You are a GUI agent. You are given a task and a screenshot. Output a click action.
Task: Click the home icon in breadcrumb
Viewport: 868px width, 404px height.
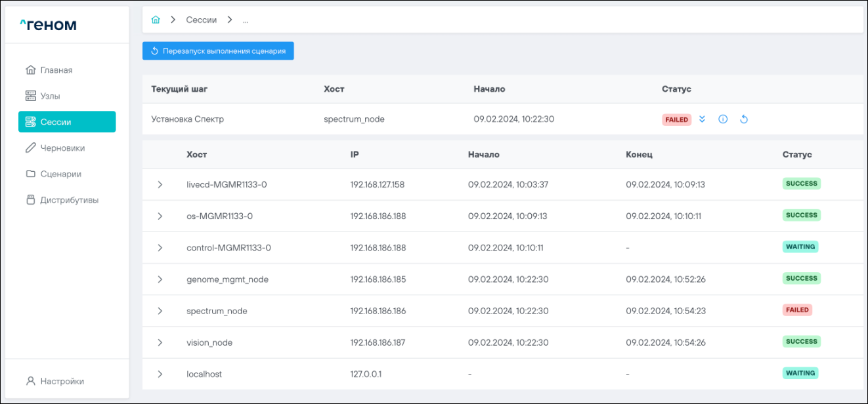point(156,20)
